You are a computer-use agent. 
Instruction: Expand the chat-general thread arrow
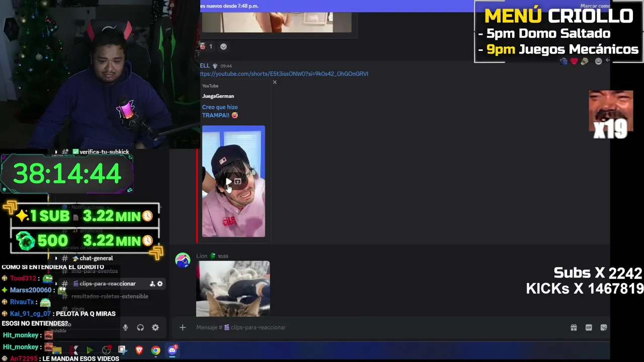(x=56, y=258)
